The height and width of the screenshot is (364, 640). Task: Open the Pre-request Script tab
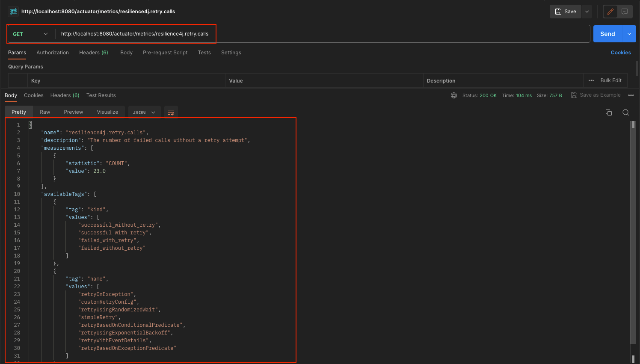[165, 52]
